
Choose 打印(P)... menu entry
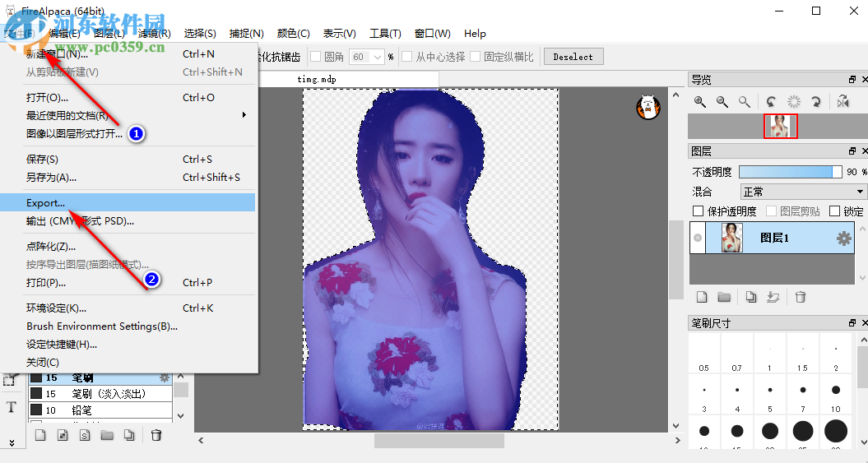click(x=128, y=283)
